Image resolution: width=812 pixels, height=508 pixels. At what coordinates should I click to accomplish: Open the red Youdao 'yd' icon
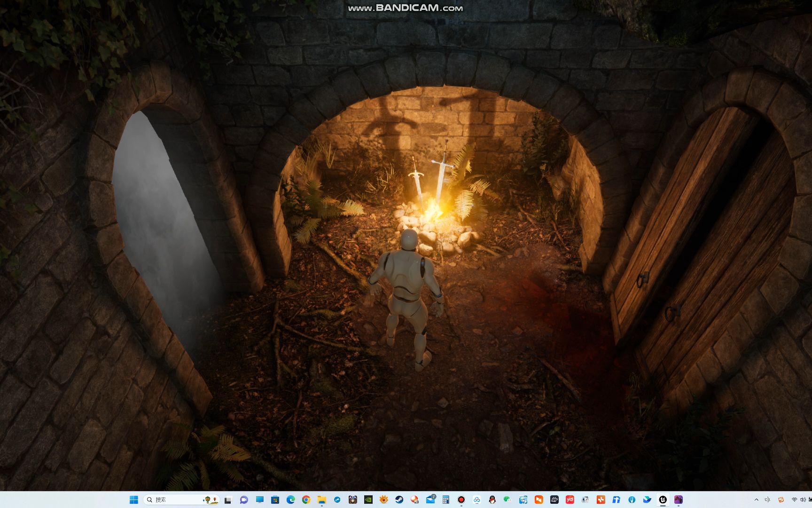570,500
